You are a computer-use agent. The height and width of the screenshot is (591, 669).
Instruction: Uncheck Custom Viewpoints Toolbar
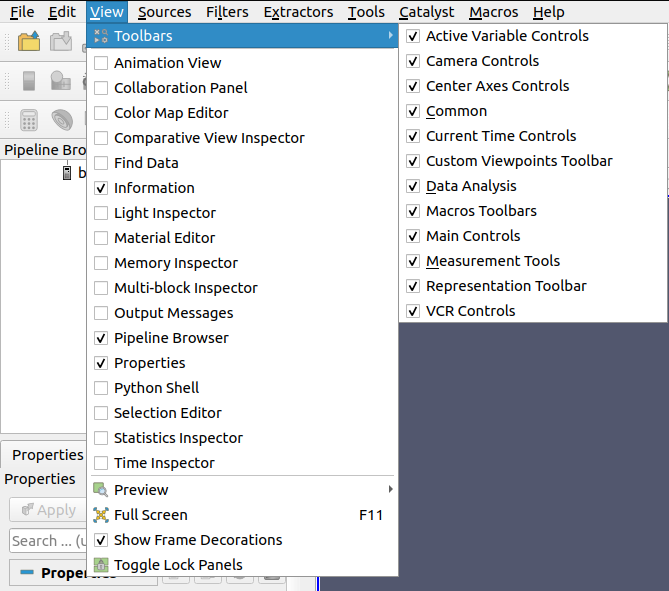pyautogui.click(x=413, y=161)
